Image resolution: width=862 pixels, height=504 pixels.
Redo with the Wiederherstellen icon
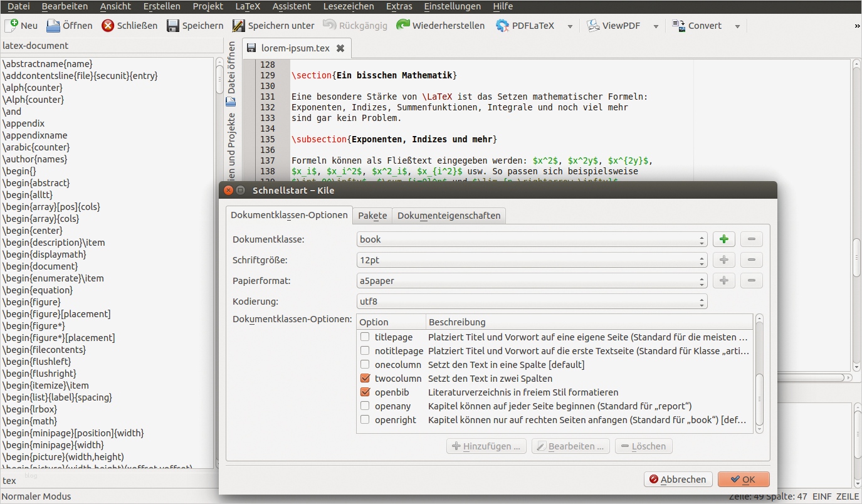(x=402, y=26)
